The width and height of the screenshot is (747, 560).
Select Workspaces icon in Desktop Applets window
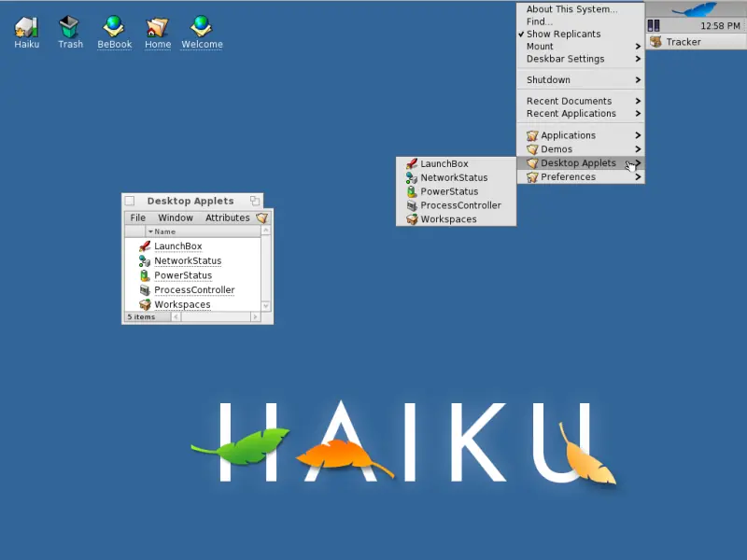coord(145,304)
